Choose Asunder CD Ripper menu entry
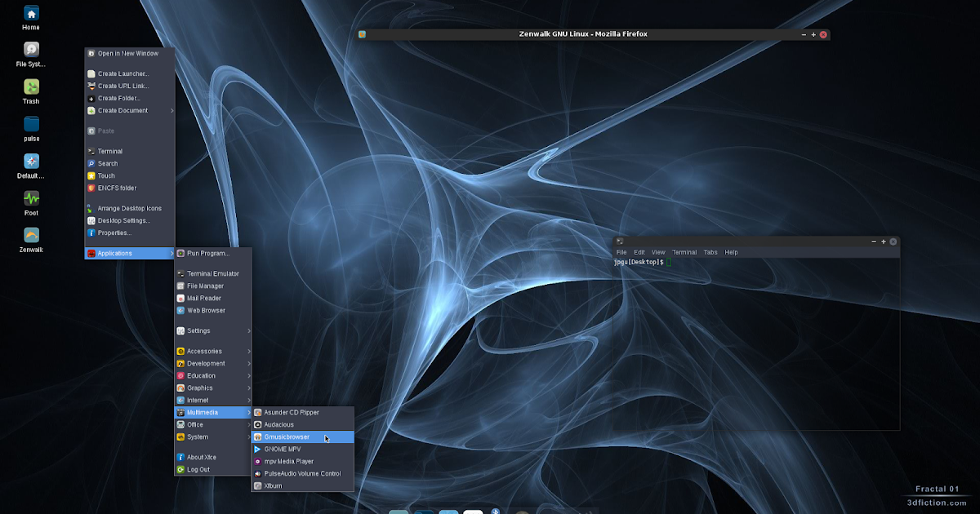Screen dimensions: 980x514 tap(289, 412)
